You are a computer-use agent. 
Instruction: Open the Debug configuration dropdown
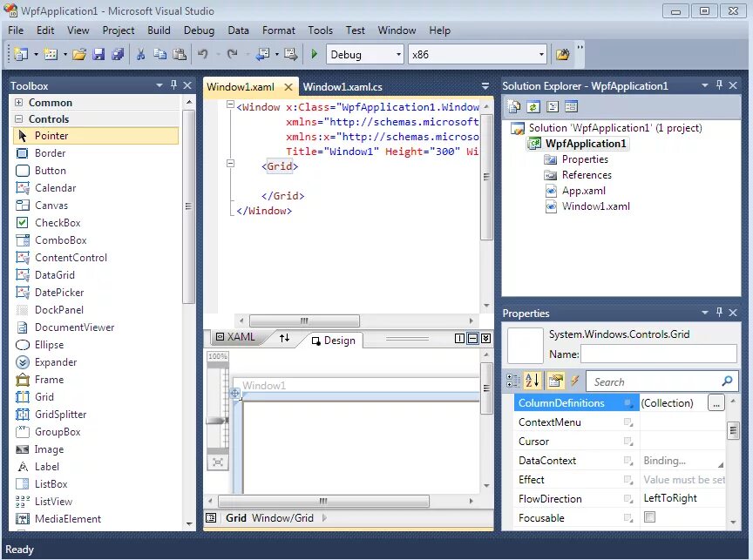[398, 54]
